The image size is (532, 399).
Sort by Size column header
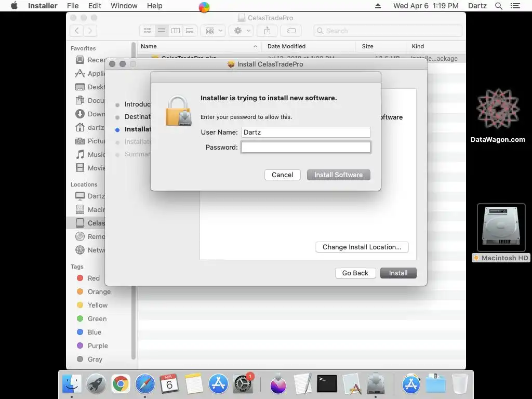tap(380, 46)
